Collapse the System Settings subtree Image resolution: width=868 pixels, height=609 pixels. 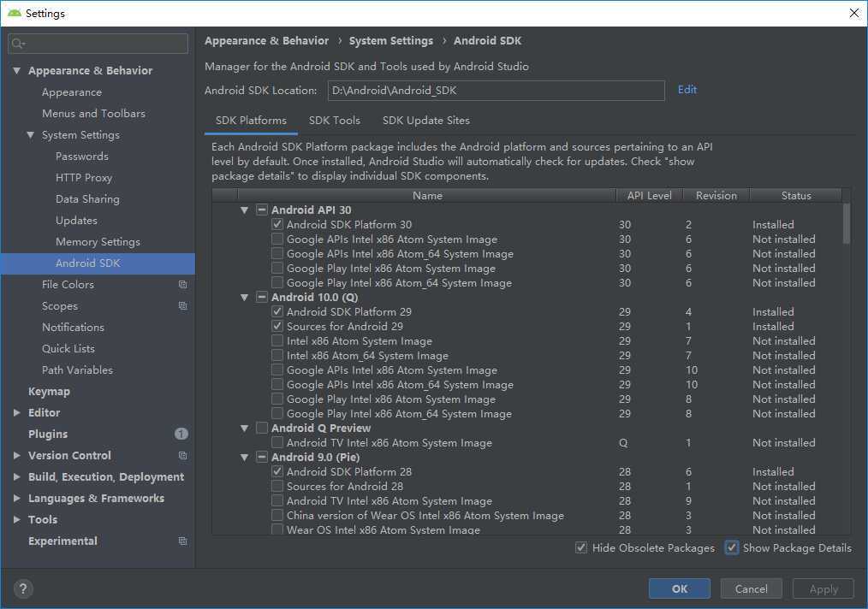[31, 135]
